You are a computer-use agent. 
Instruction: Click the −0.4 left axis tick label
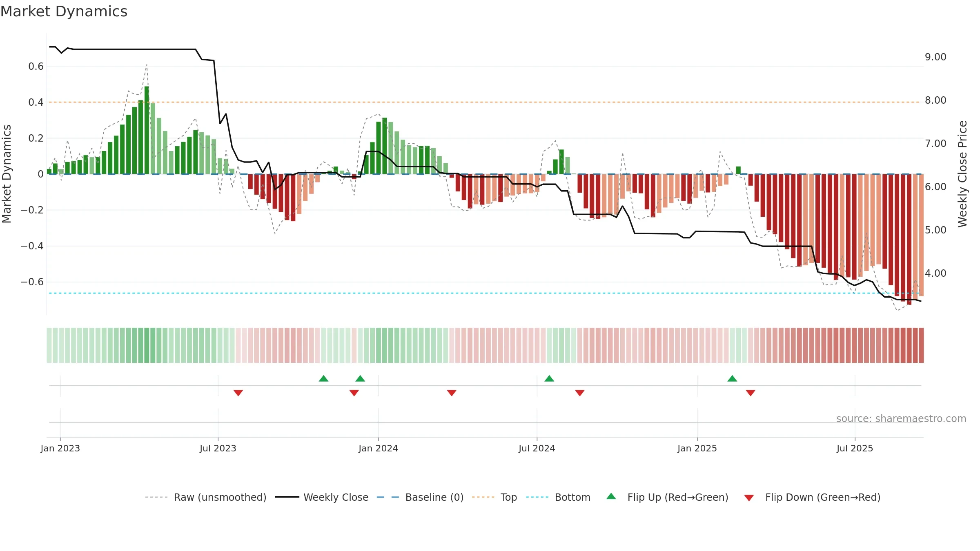(x=32, y=246)
